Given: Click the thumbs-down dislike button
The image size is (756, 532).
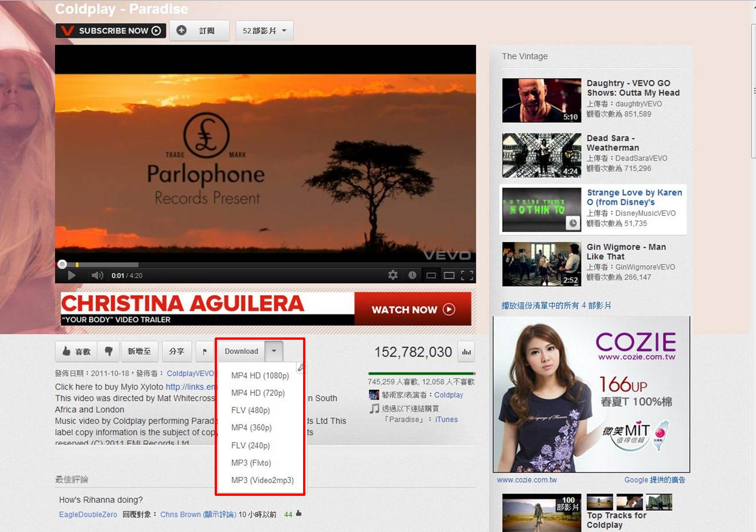Looking at the screenshot, I should (108, 351).
